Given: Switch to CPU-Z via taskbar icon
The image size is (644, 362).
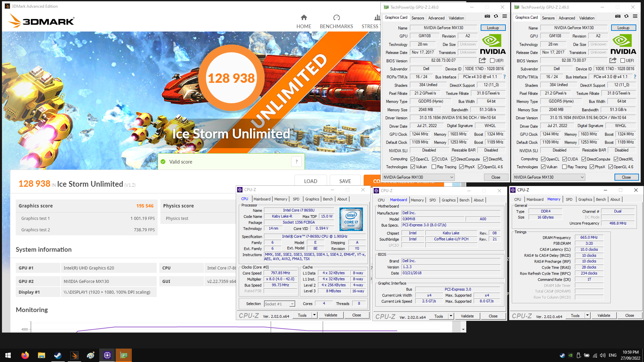Looking at the screenshot, I should [107, 355].
